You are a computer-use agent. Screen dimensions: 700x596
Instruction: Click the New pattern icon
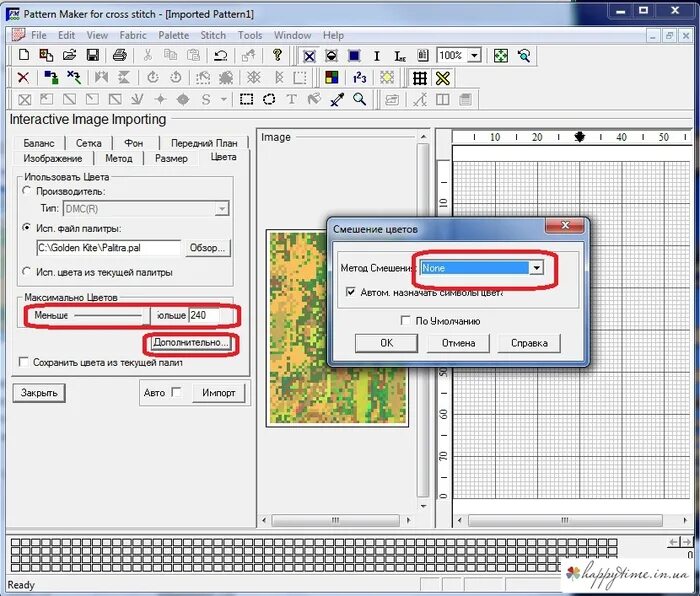[x=23, y=55]
